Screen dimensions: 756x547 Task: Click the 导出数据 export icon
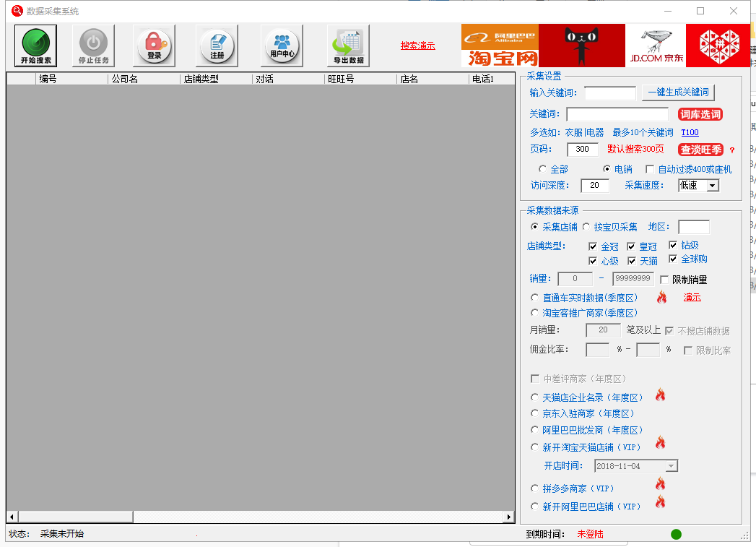348,46
